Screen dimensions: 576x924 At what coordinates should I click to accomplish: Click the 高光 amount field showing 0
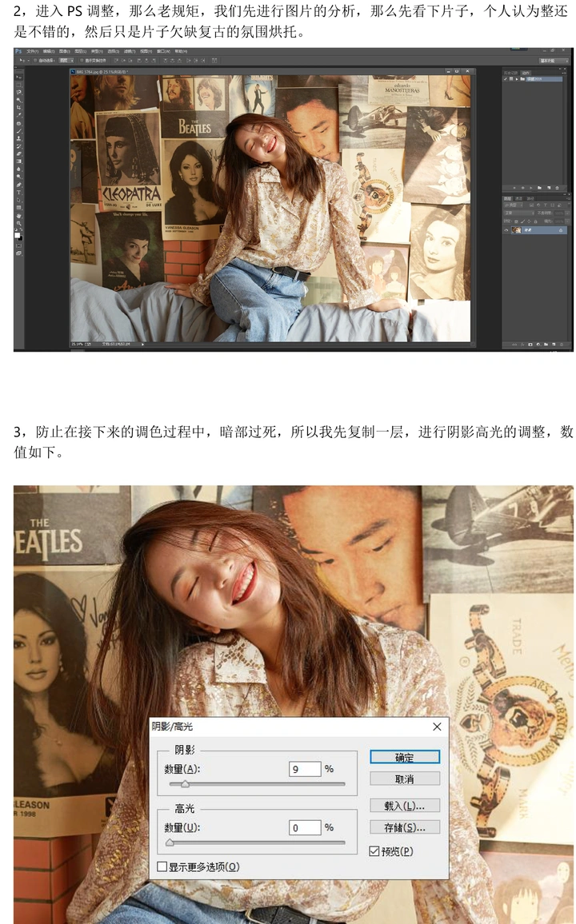click(305, 827)
